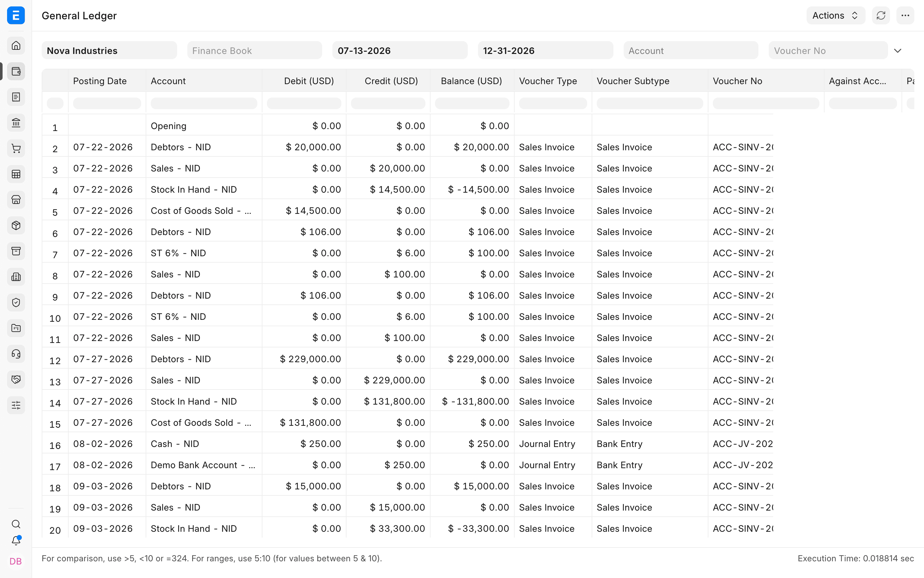Click the handshake icon in sidebar
This screenshot has width=924, height=578.
[x=16, y=380]
